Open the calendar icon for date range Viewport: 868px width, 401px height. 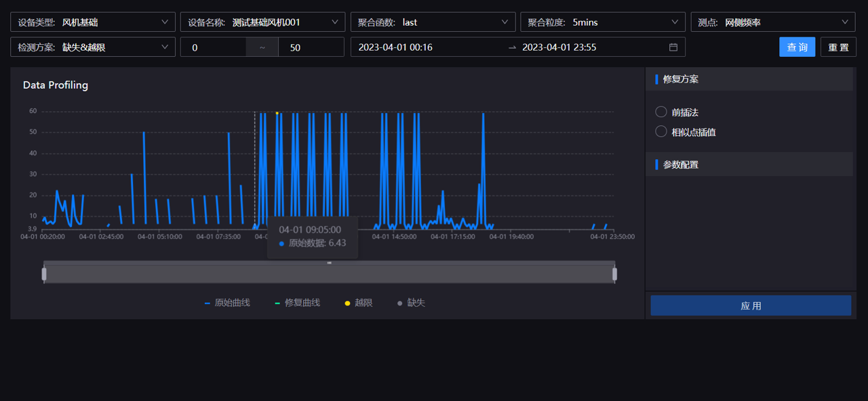click(x=673, y=47)
